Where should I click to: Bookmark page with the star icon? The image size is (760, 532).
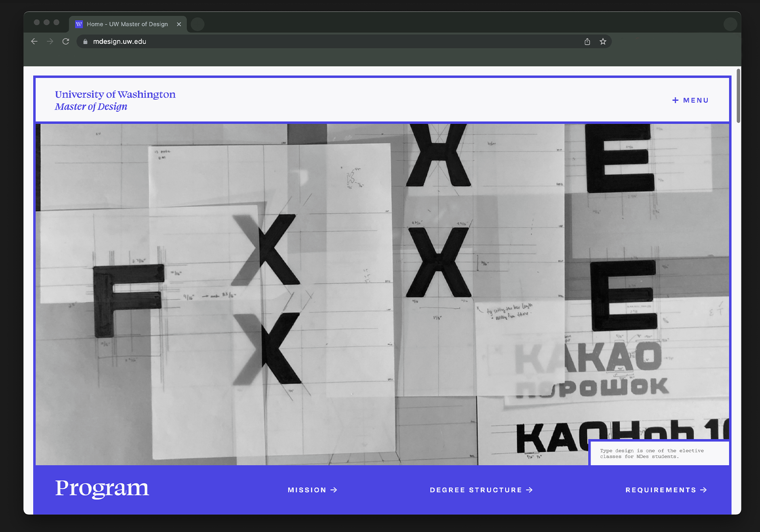(x=603, y=42)
